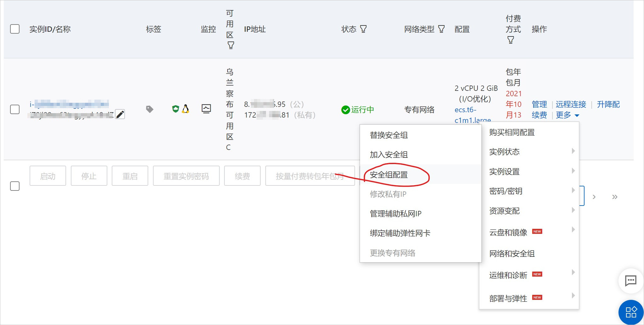
Task: Expand the 资源变配 submenu
Action: 529,211
